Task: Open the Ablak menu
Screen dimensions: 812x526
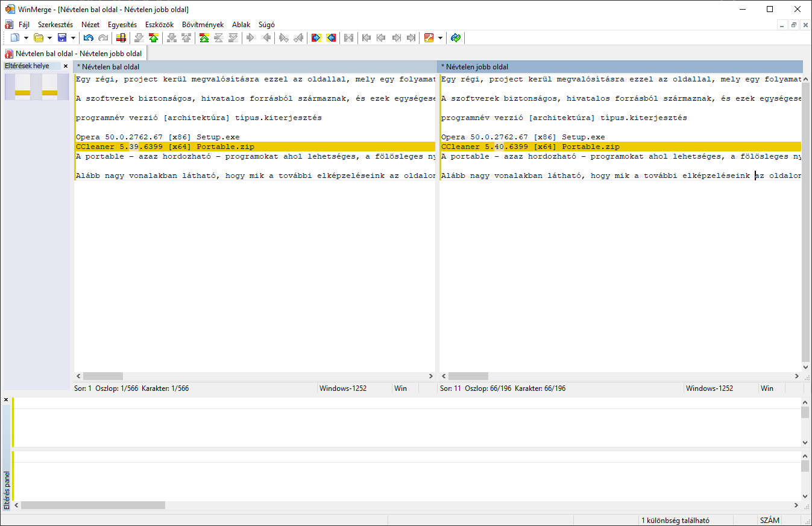Action: [x=241, y=25]
